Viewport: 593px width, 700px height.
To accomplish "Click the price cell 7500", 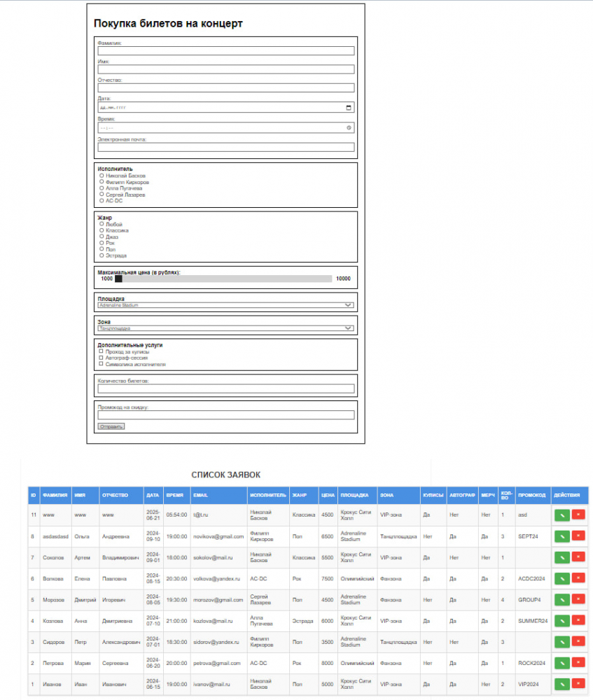I will [x=328, y=579].
